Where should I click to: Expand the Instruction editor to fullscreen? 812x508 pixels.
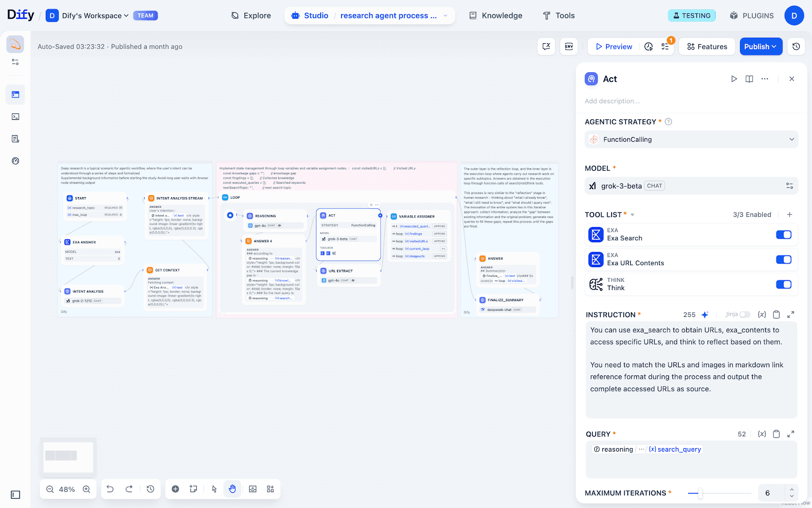[791, 315]
